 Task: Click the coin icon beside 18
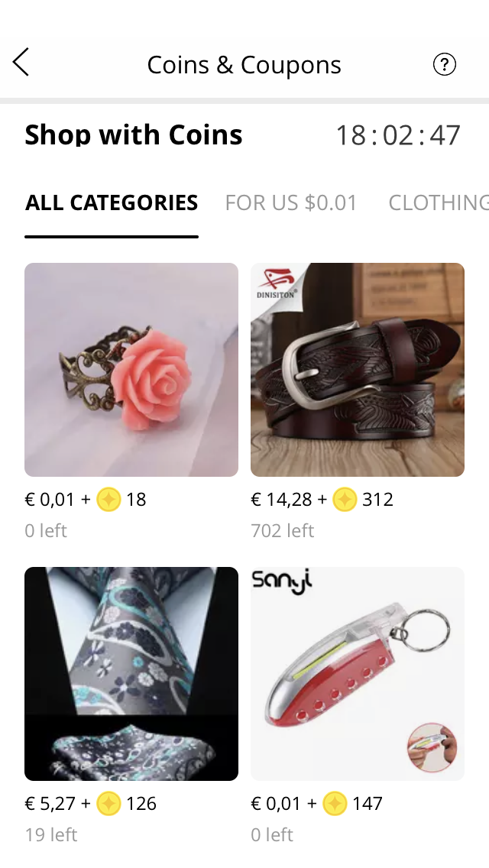(x=108, y=499)
